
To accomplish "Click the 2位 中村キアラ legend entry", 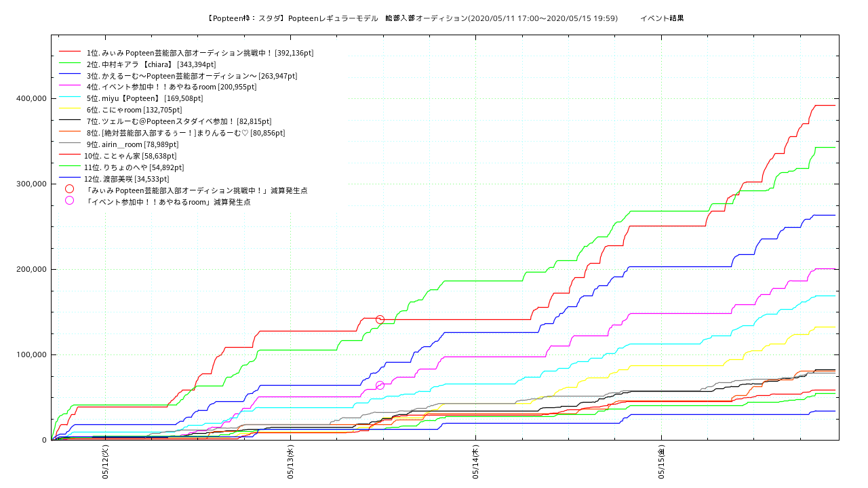I will pos(150,64).
